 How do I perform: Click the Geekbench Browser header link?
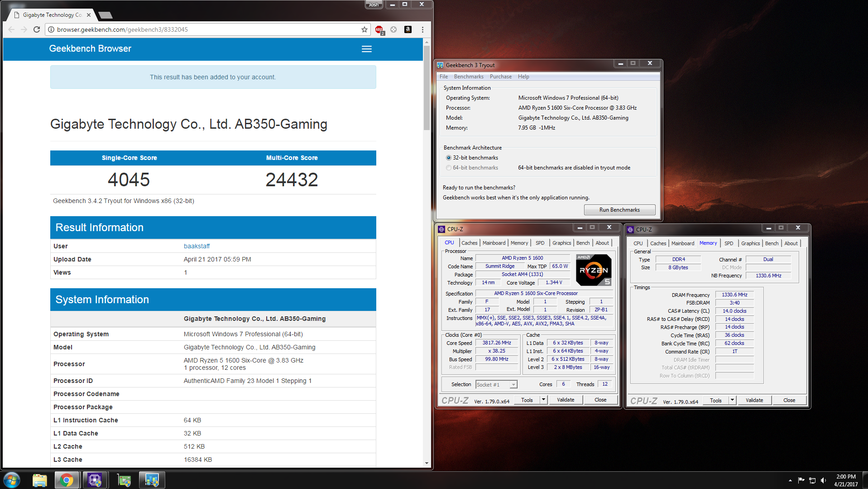(90, 48)
